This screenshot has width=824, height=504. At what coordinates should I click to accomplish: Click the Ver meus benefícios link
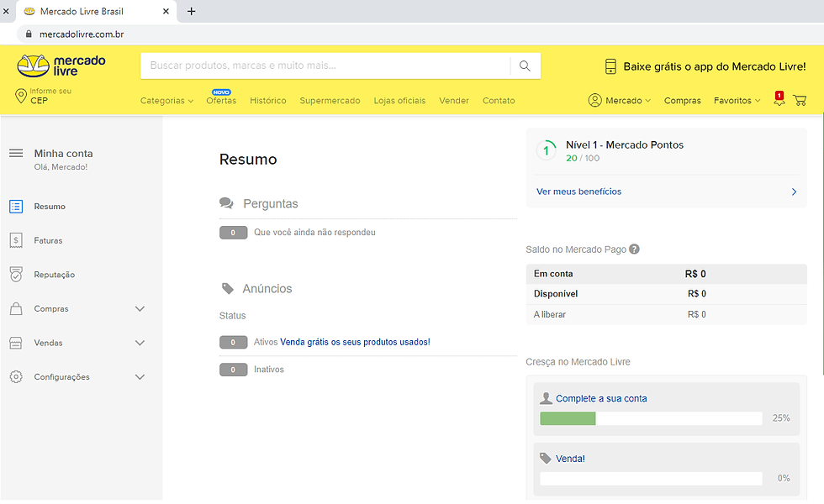[x=578, y=192]
